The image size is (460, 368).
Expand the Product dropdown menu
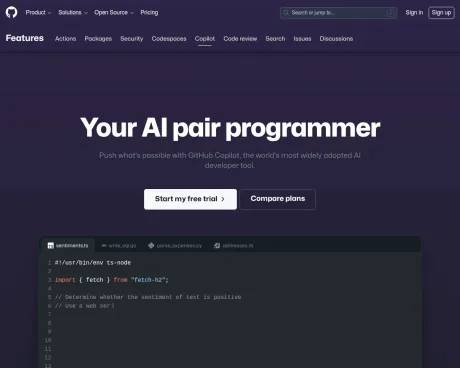click(38, 13)
